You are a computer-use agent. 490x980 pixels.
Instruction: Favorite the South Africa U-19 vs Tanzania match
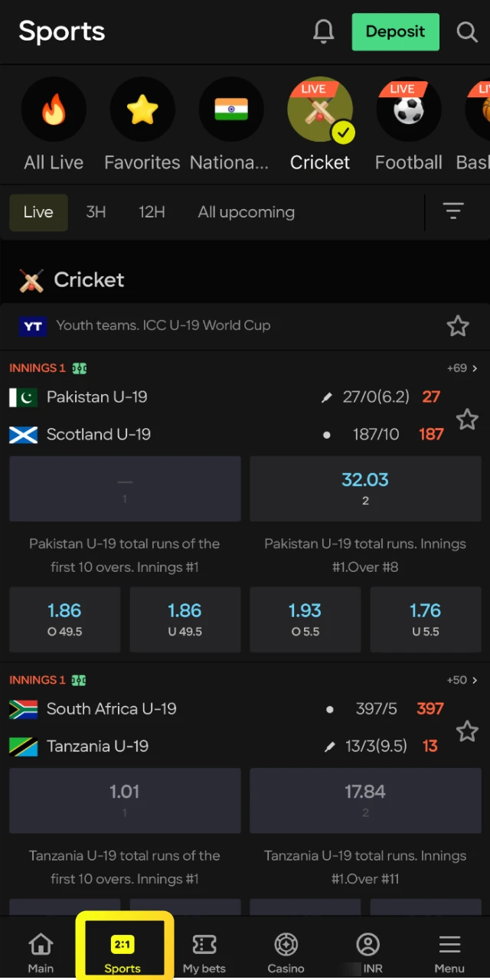(467, 732)
